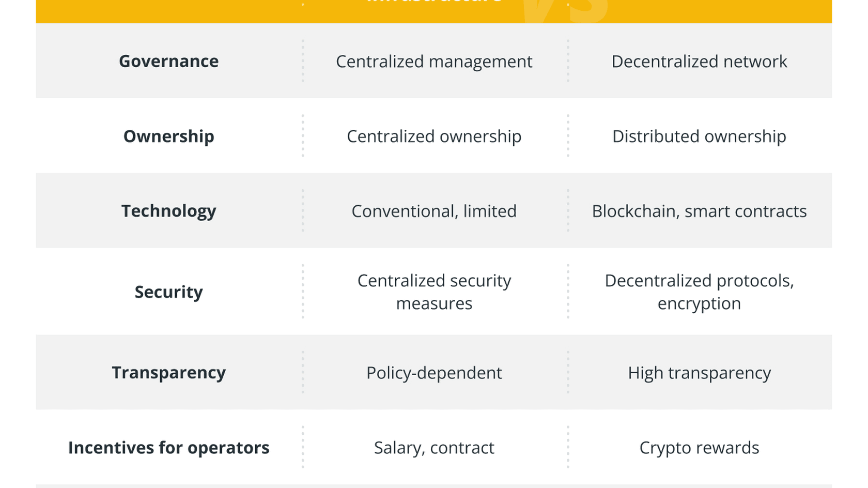868x488 pixels.
Task: Click the 'High transparency' text
Action: click(699, 373)
